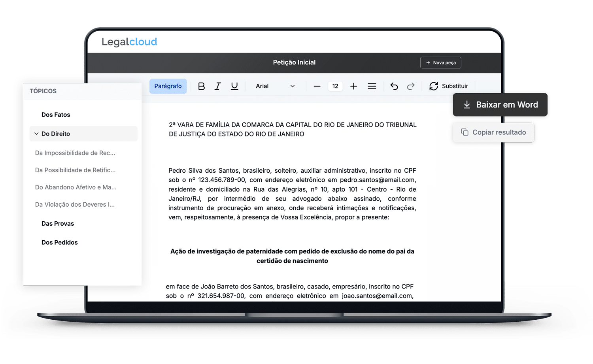Open the Arial font family dropdown
Screen dimensions: 593x364
pos(276,86)
